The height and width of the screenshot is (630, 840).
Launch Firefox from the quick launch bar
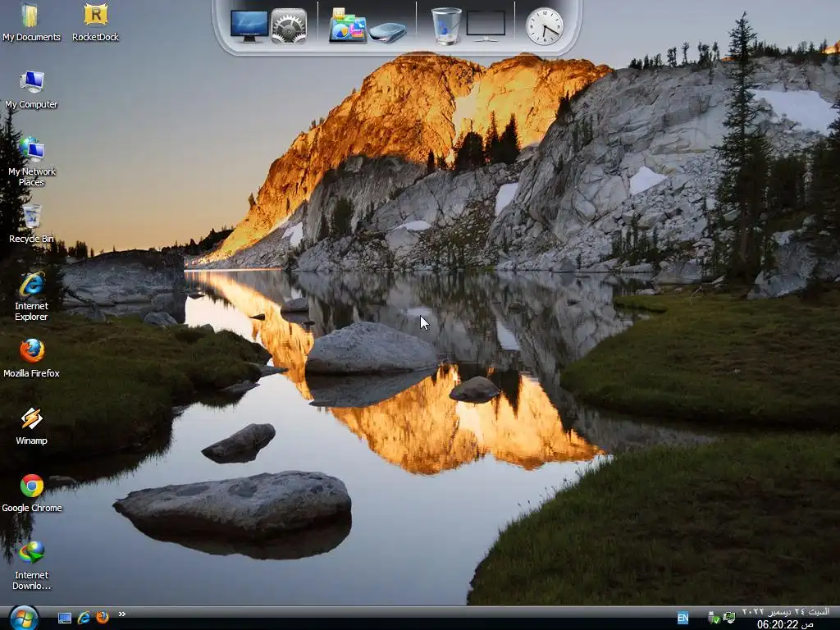103,618
